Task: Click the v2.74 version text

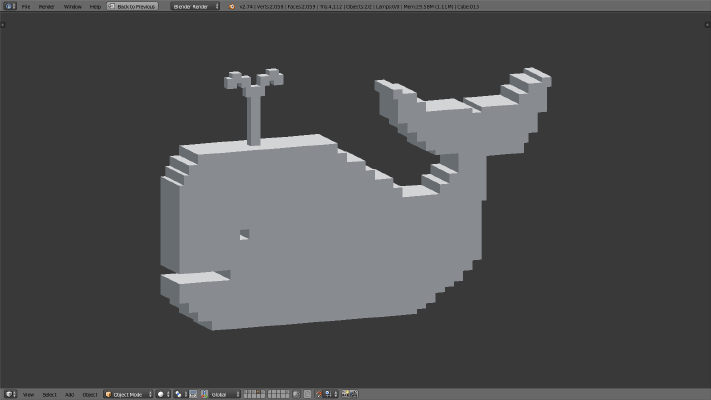Action: (x=246, y=7)
